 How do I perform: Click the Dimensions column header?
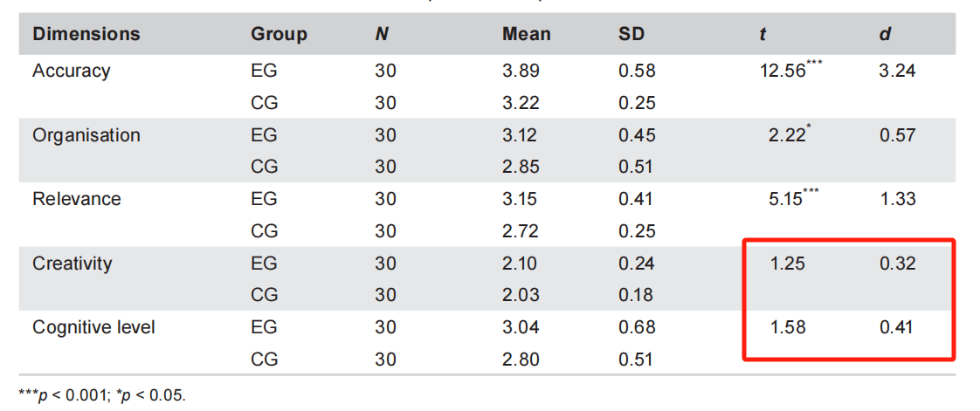coord(86,34)
